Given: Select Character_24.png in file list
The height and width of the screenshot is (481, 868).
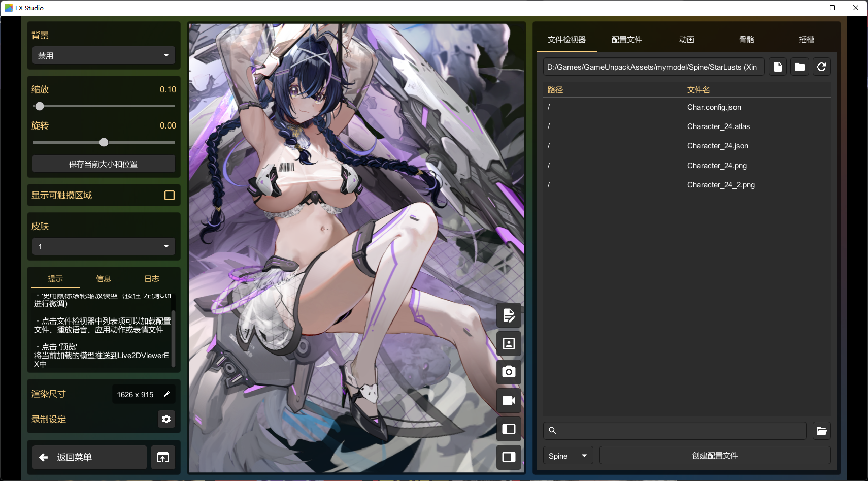Looking at the screenshot, I should tap(687, 166).
